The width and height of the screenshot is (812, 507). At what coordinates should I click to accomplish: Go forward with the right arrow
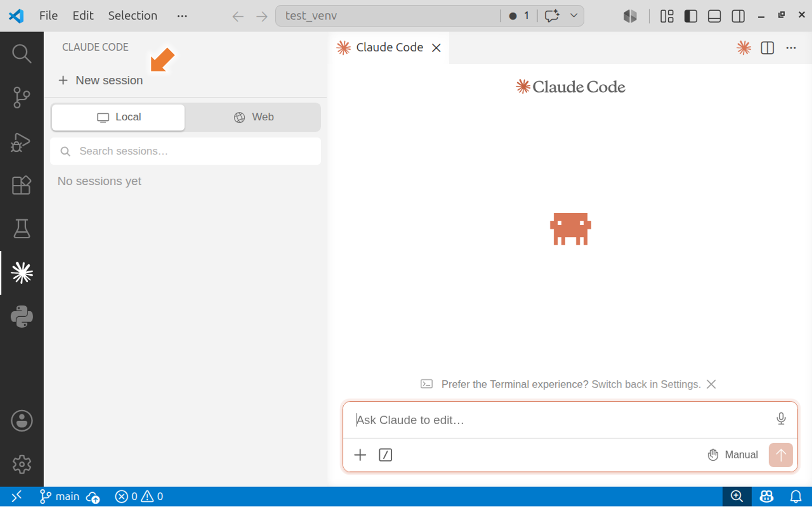coord(262,16)
